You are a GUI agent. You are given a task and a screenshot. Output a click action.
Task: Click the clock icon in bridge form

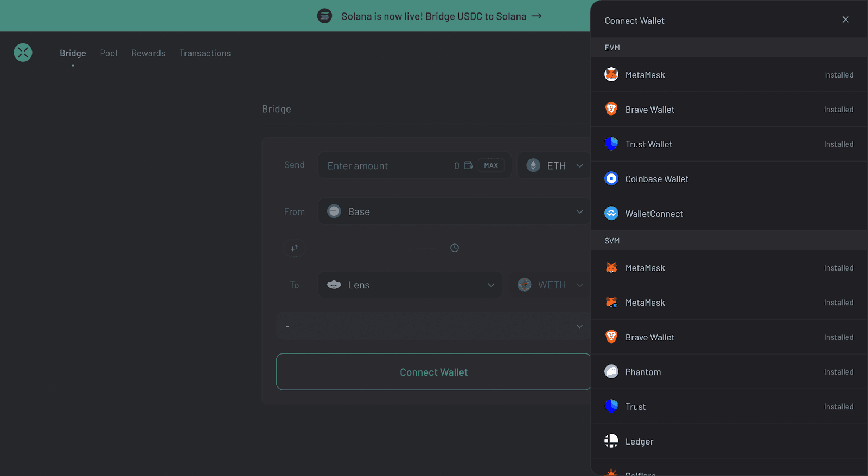[x=455, y=248]
